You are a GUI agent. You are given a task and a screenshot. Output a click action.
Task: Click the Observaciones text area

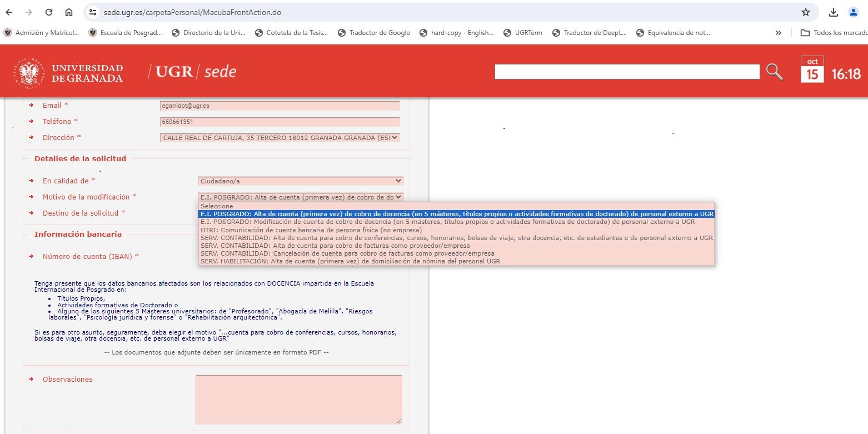(298, 400)
